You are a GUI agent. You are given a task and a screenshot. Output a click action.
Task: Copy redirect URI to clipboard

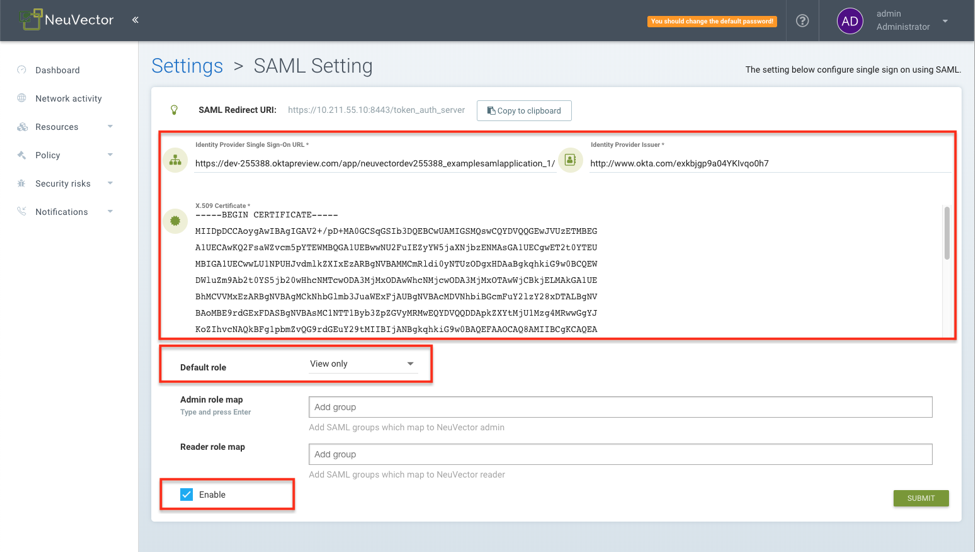pos(524,111)
